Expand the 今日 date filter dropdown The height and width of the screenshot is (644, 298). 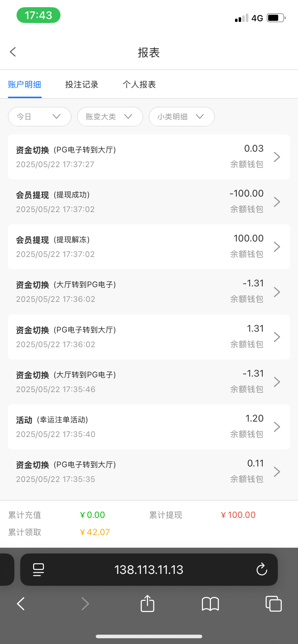point(39,116)
